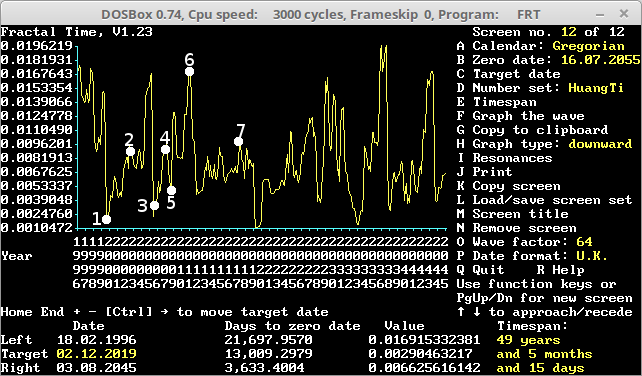Click the downward graph type value
Image resolution: width=642 pixels, height=376 pixels.
pos(600,144)
